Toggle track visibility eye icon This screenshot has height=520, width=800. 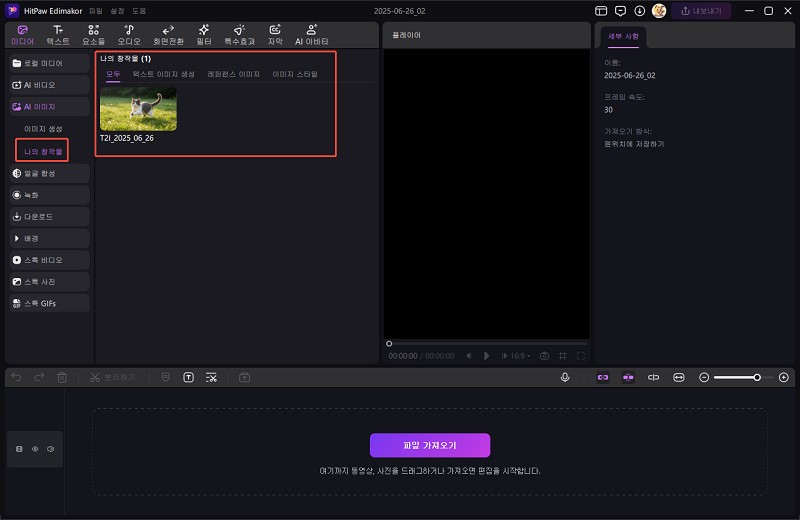(x=35, y=449)
